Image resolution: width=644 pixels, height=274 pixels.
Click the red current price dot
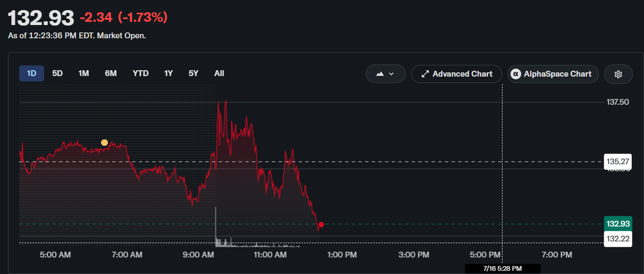(x=321, y=225)
